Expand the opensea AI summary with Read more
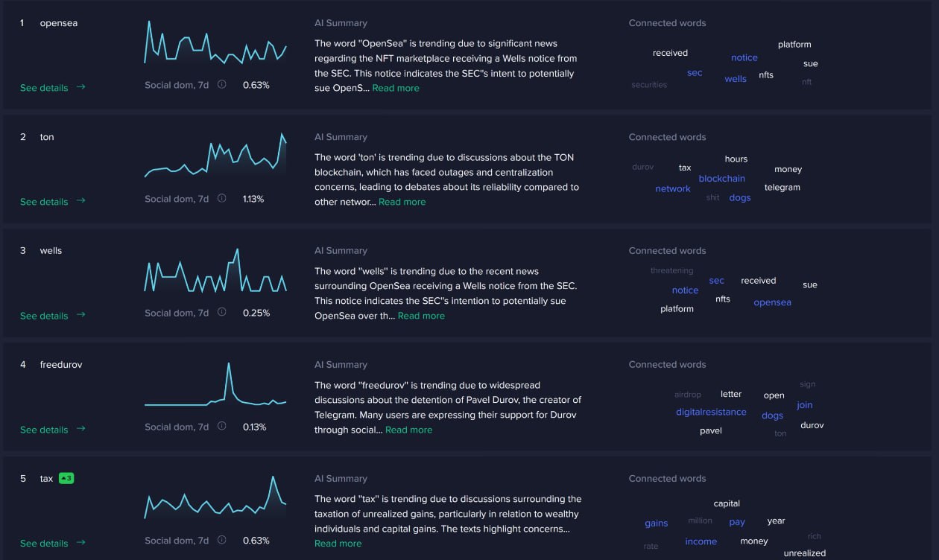 [x=396, y=88]
